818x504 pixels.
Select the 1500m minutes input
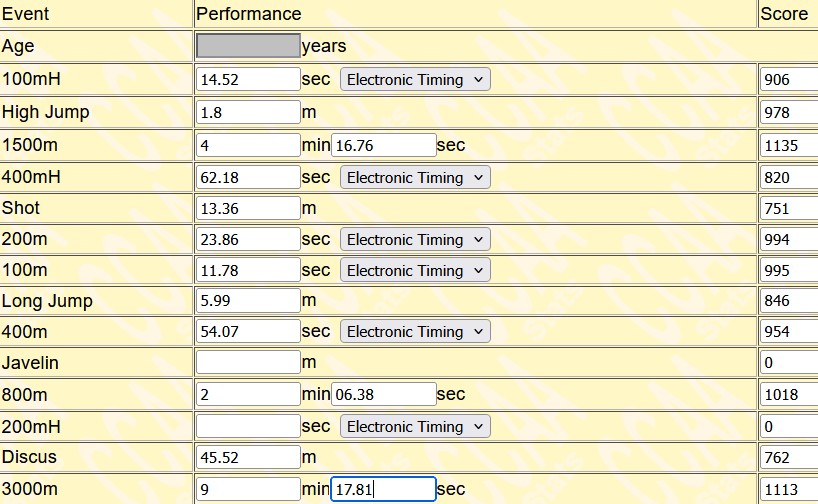coord(248,146)
